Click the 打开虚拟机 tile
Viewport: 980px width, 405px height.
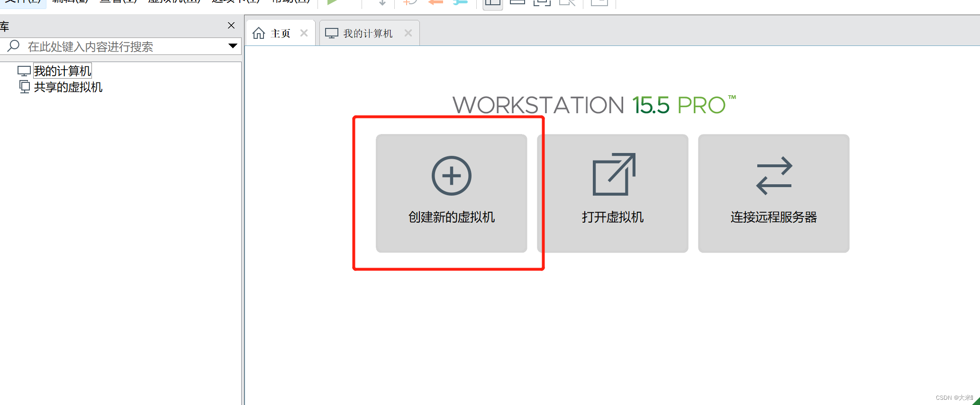[x=612, y=193]
